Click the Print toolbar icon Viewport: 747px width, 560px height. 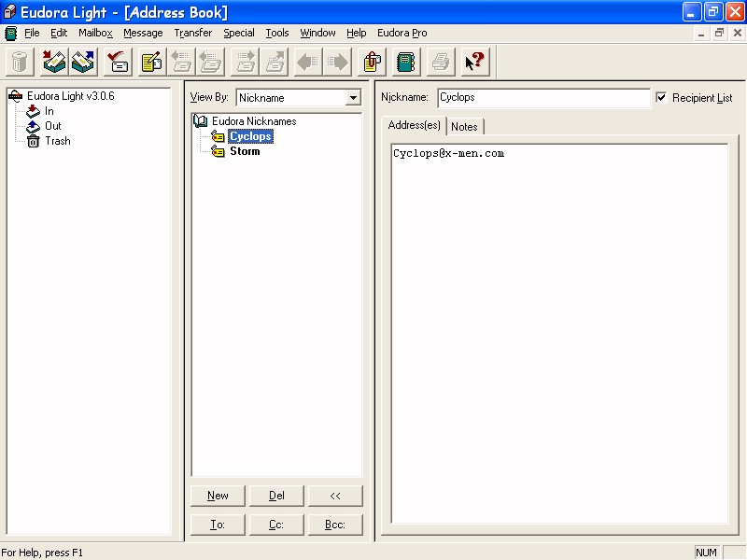(441, 62)
